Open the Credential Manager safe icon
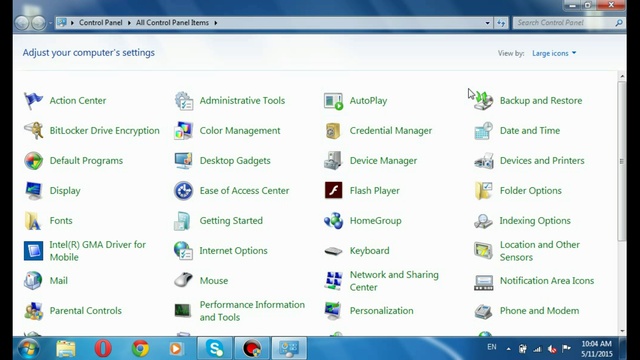 pos(333,131)
